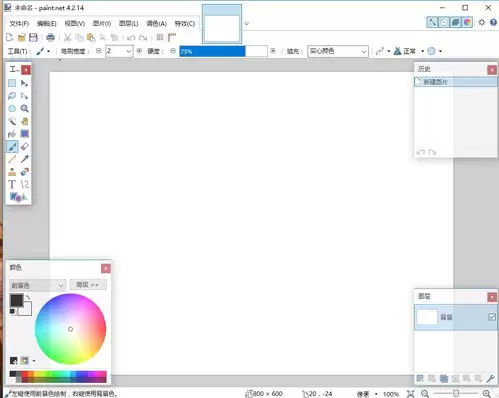Open the 图片(I) menu
The height and width of the screenshot is (398, 499).
tap(102, 24)
